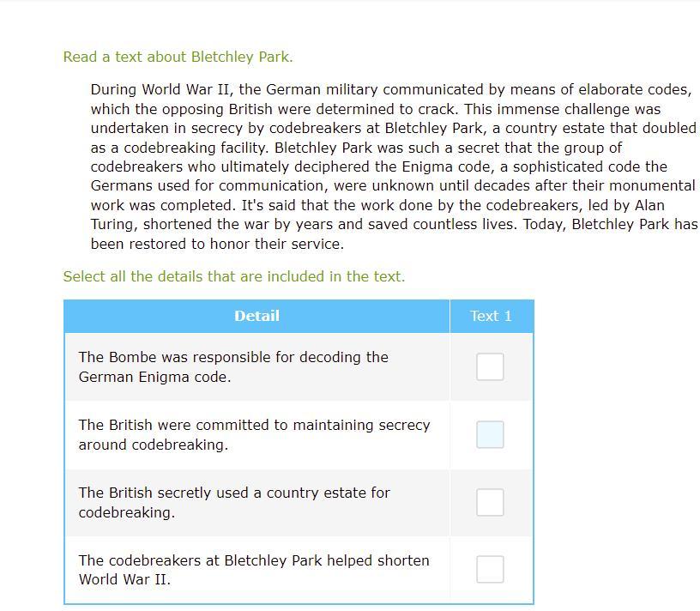Image resolution: width=700 pixels, height=611 pixels.
Task: Click 'During World War II' opening words
Action: pos(161,90)
